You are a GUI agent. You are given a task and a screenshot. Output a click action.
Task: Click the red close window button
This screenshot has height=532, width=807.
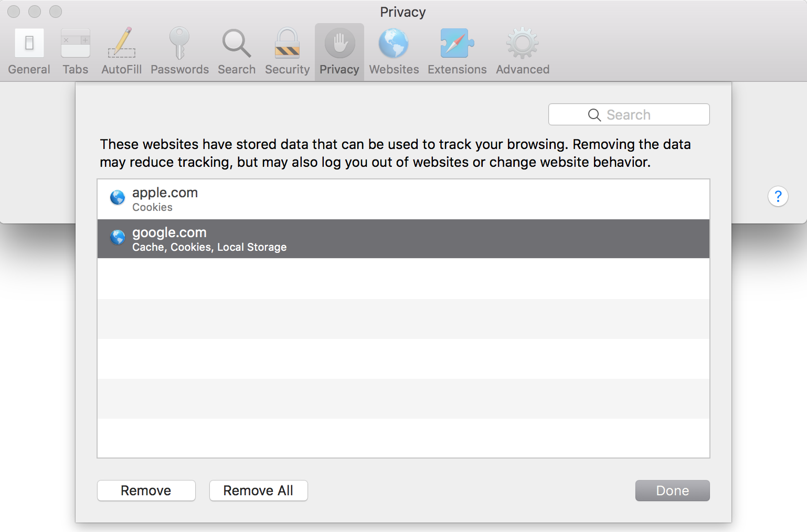pos(14,11)
